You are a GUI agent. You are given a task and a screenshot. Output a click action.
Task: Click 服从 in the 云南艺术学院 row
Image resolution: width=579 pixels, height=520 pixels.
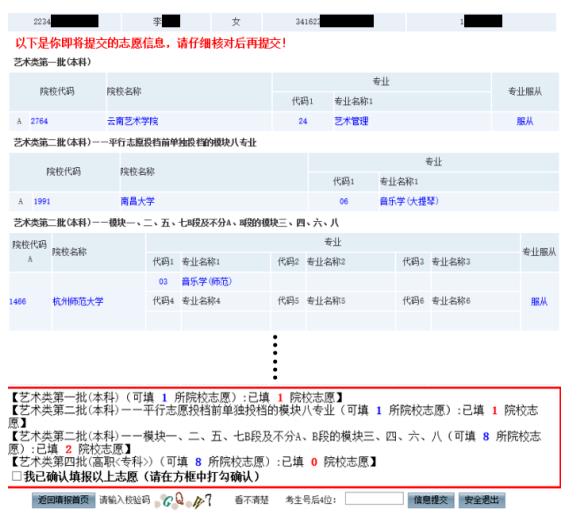click(x=525, y=121)
